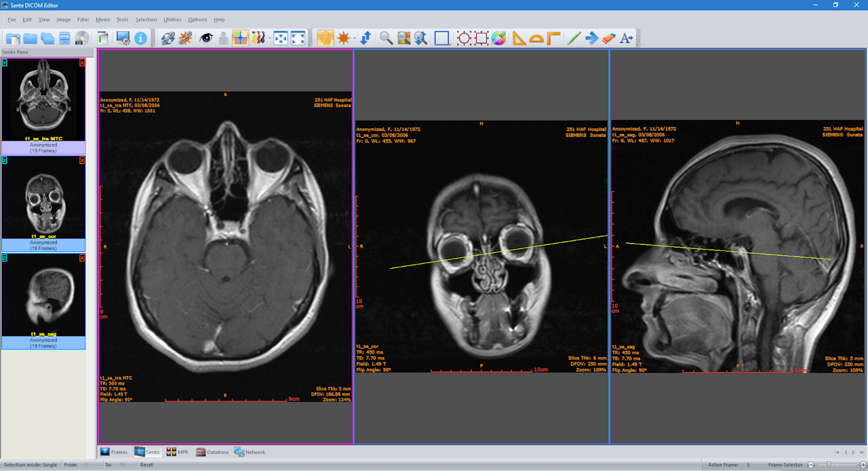Select the triangle ruler measurement tool

coord(519,38)
